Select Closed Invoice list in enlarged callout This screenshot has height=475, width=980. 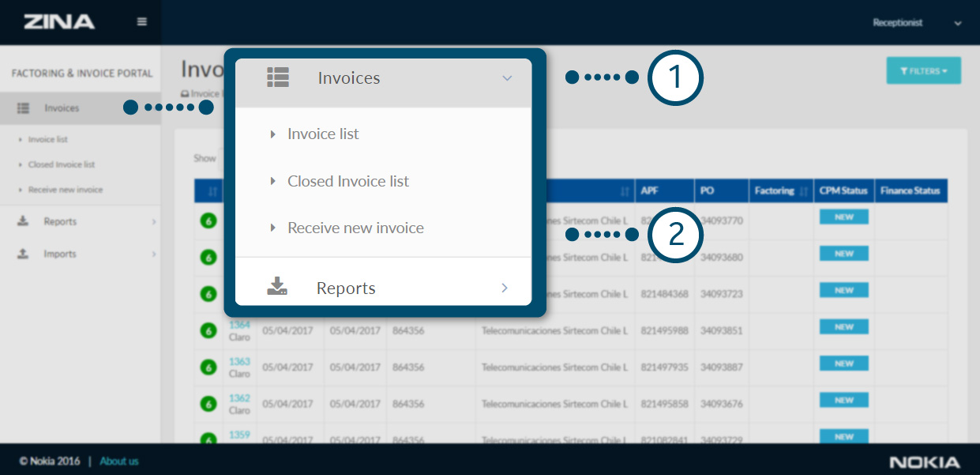click(347, 181)
